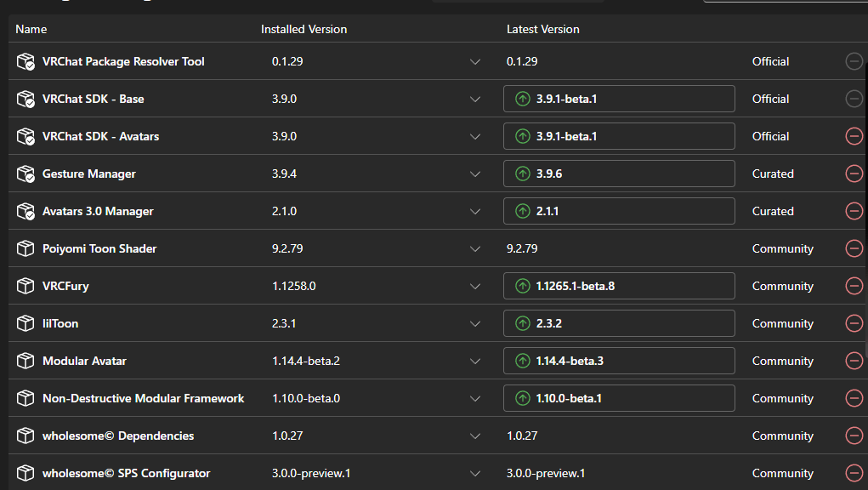Open version dropdown for VRChat SDK - Base
This screenshot has width=868, height=490.
(x=475, y=100)
